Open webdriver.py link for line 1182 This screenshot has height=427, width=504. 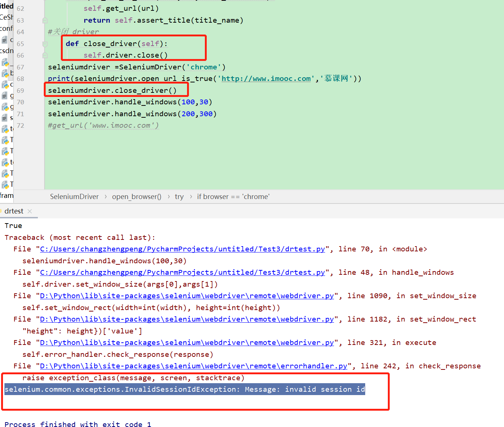click(x=187, y=319)
